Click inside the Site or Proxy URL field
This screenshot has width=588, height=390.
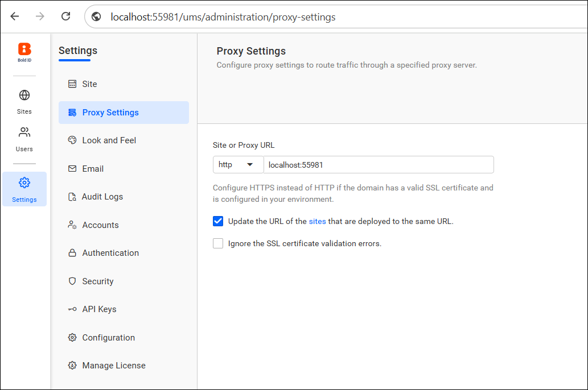pos(376,164)
